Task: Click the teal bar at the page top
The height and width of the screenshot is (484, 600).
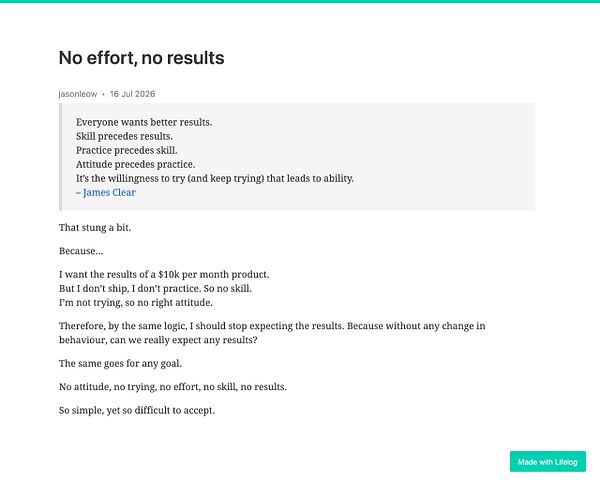Action: [x=300, y=1]
